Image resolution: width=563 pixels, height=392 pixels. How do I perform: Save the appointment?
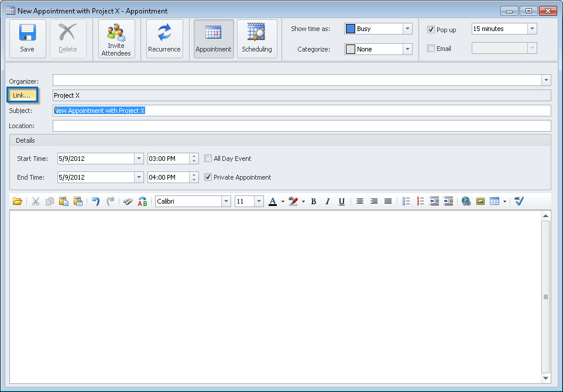(27, 39)
